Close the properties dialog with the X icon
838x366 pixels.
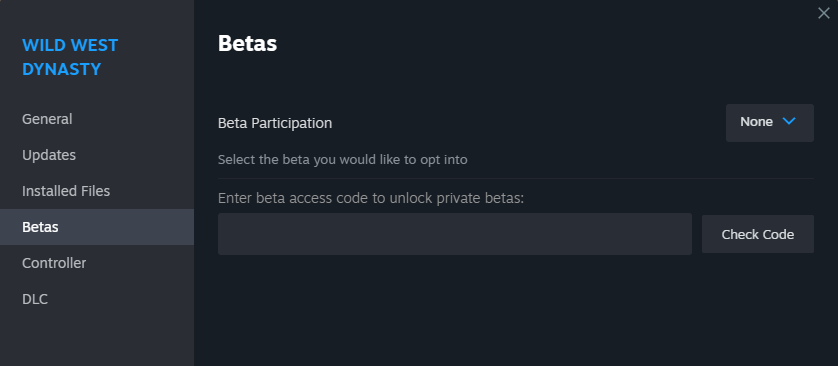pos(824,13)
